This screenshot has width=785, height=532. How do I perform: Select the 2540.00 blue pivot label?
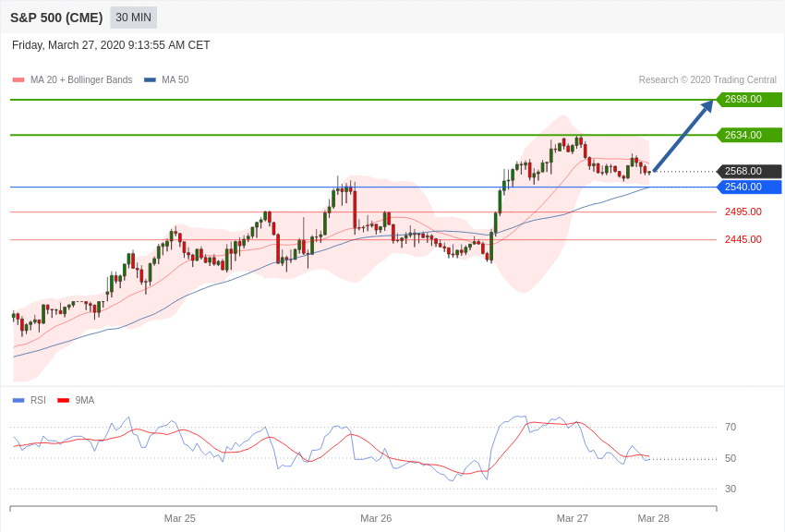(x=749, y=187)
